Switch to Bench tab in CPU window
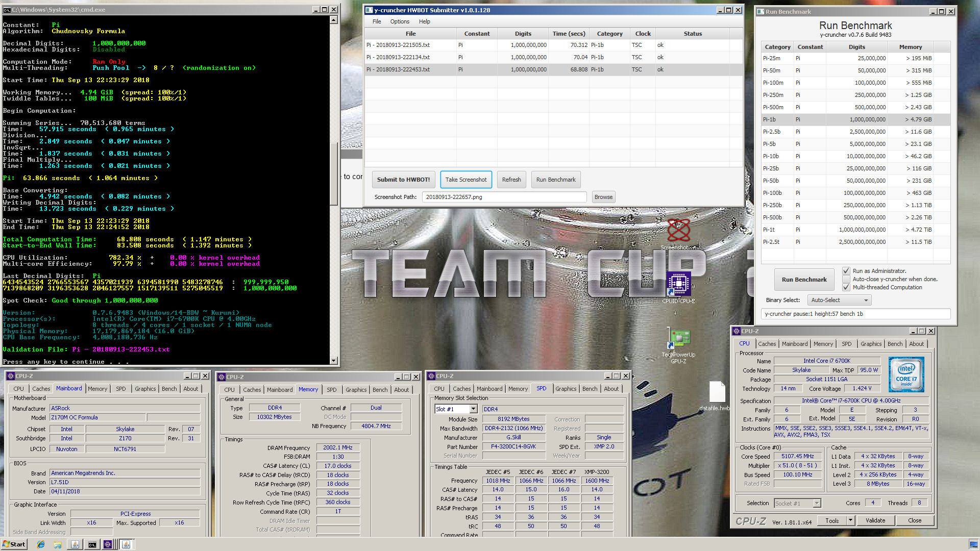The image size is (980, 551). 895,344
